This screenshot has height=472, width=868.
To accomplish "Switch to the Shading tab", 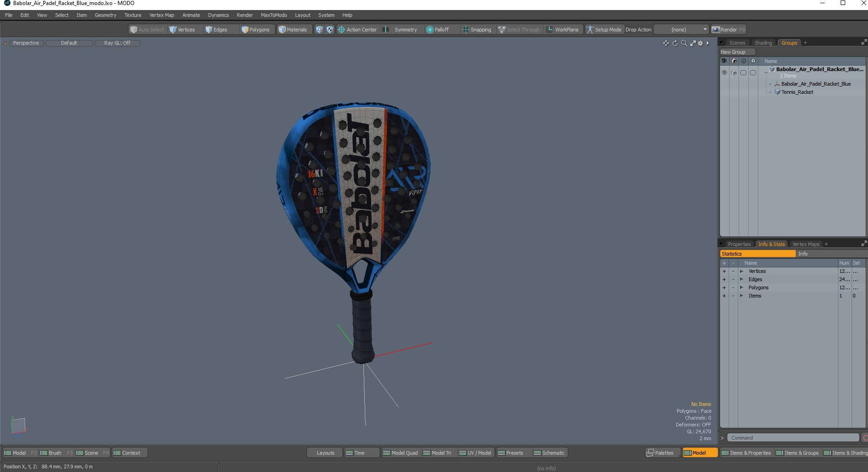I will click(x=763, y=43).
